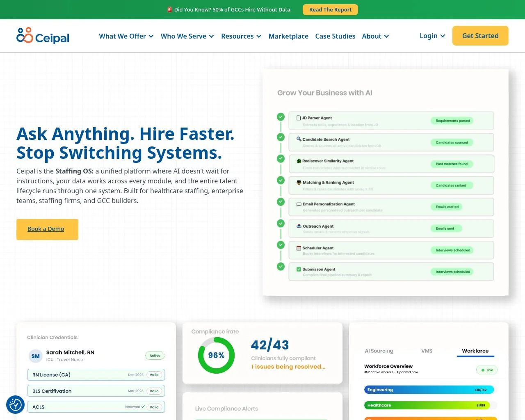
Task: Click the Live status badge
Action: pyautogui.click(x=487, y=370)
